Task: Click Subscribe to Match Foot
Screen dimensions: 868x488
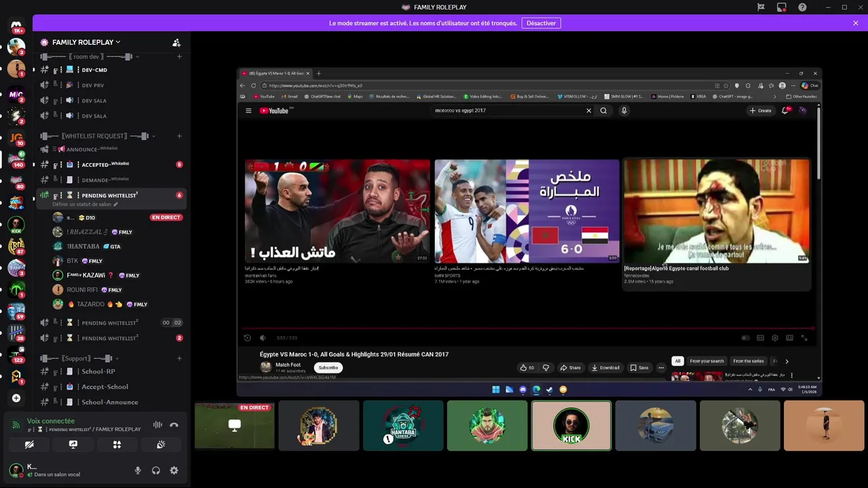Action: 328,367
